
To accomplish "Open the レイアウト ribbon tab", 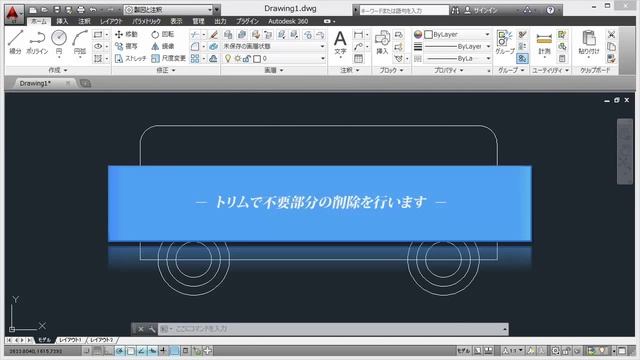I will (x=111, y=21).
